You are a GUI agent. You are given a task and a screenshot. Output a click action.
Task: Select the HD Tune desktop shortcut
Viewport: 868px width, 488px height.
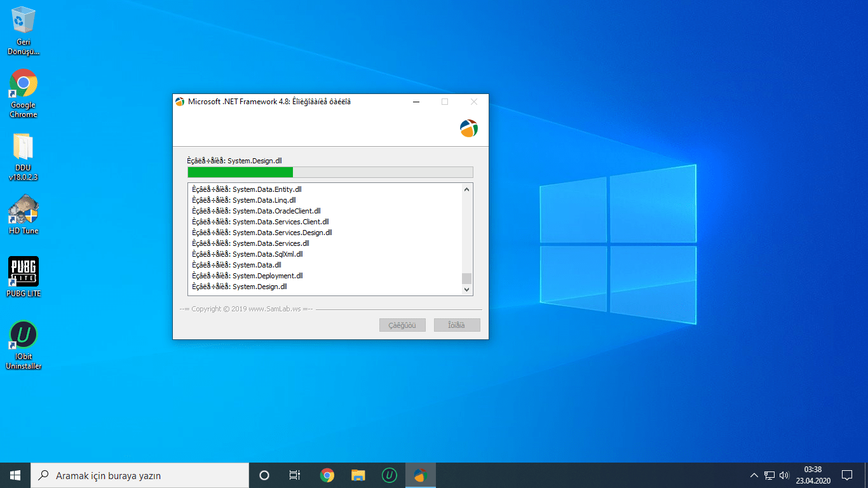coord(24,215)
